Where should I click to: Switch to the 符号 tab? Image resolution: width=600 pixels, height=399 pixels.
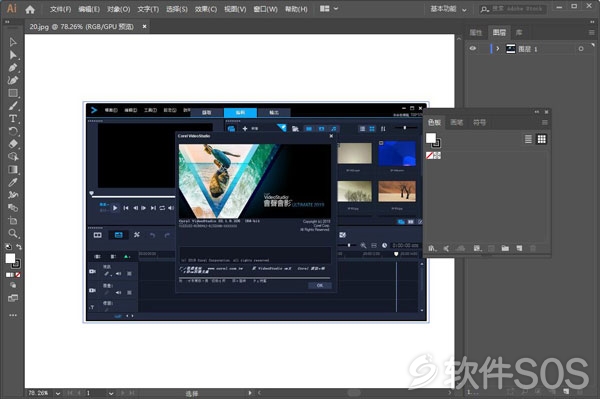[x=479, y=122]
